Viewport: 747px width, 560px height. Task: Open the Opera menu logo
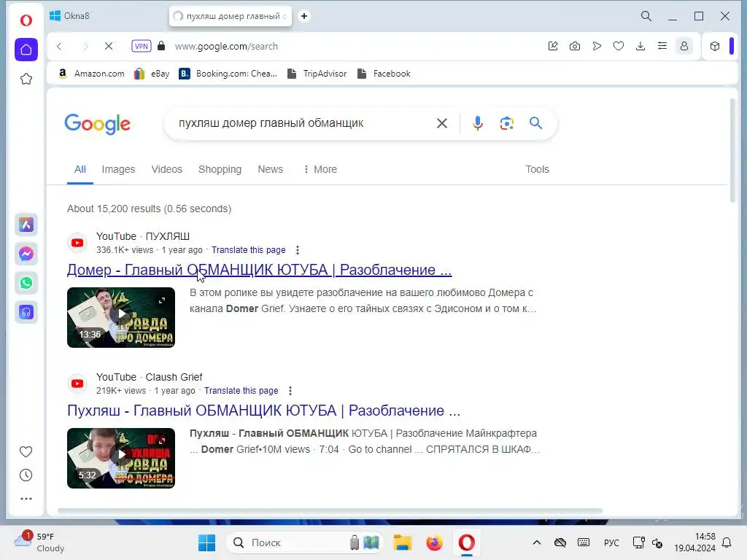tap(26, 20)
